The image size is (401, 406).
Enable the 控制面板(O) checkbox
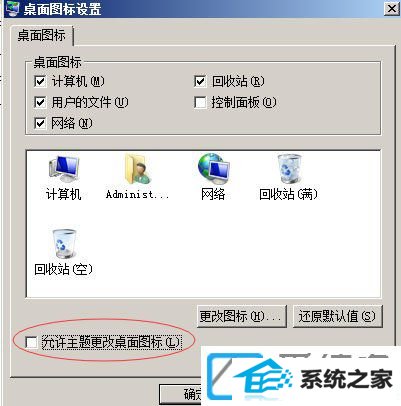coord(200,102)
